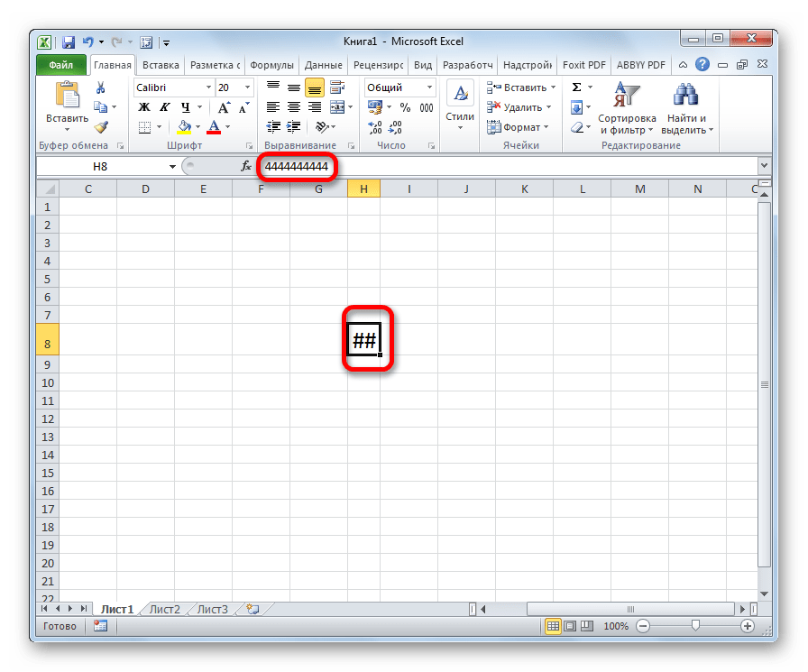Click the zoom slider handle
Image resolution: width=808 pixels, height=672 pixels.
[695, 626]
